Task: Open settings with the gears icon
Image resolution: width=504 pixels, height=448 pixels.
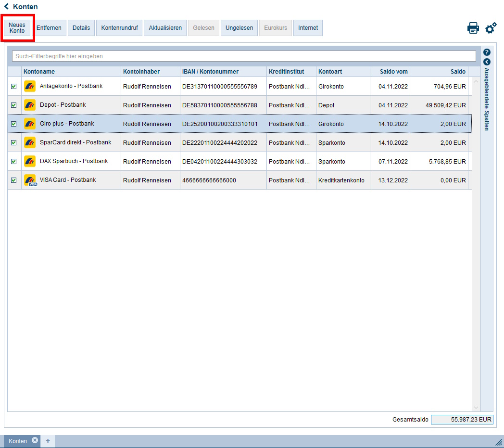Action: click(x=491, y=28)
